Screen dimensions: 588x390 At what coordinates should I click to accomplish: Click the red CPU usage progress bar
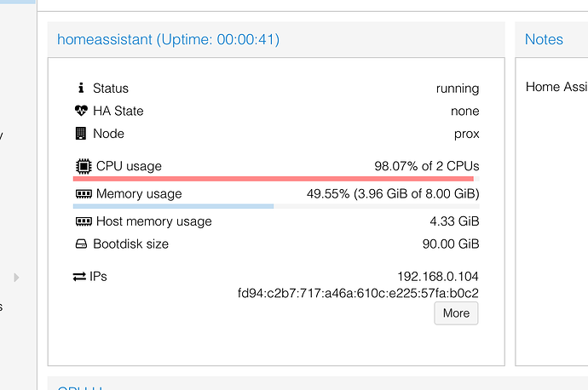[x=276, y=179]
